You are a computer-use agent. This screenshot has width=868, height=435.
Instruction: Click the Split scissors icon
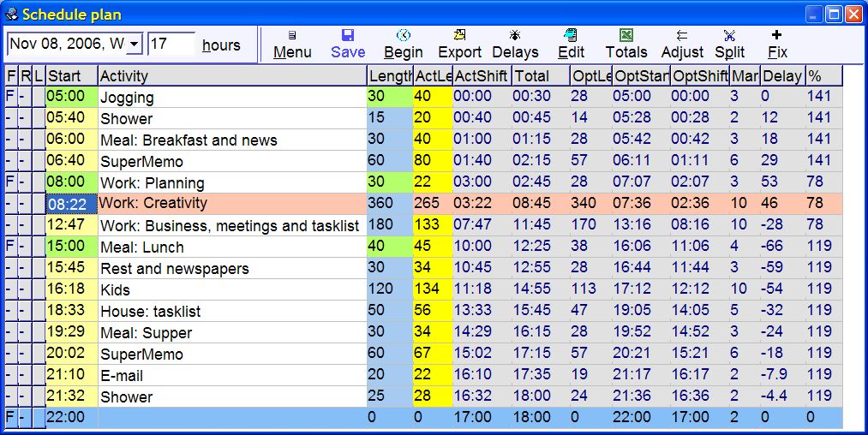(x=729, y=35)
